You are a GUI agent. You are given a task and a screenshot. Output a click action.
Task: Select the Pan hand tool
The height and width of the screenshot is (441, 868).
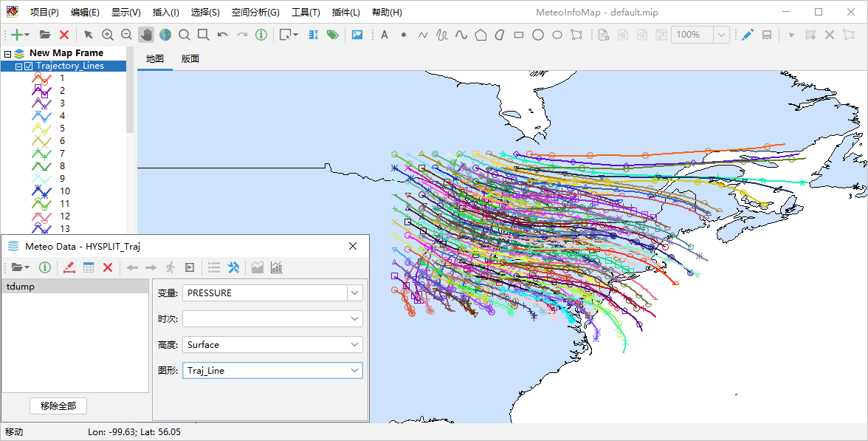coord(146,35)
